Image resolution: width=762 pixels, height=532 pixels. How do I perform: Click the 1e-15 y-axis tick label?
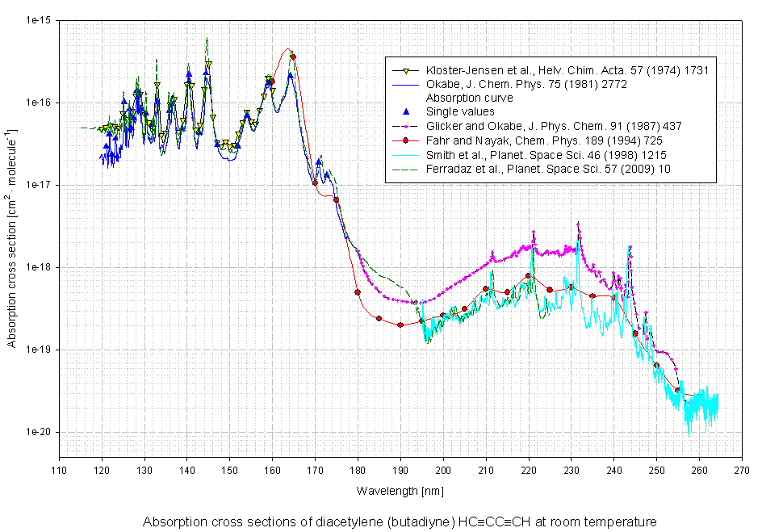tap(36, 20)
